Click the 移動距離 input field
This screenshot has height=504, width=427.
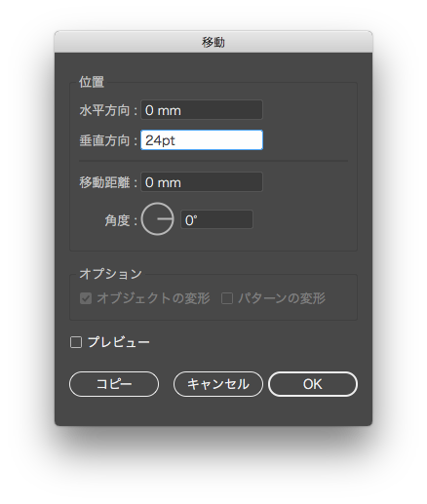202,182
